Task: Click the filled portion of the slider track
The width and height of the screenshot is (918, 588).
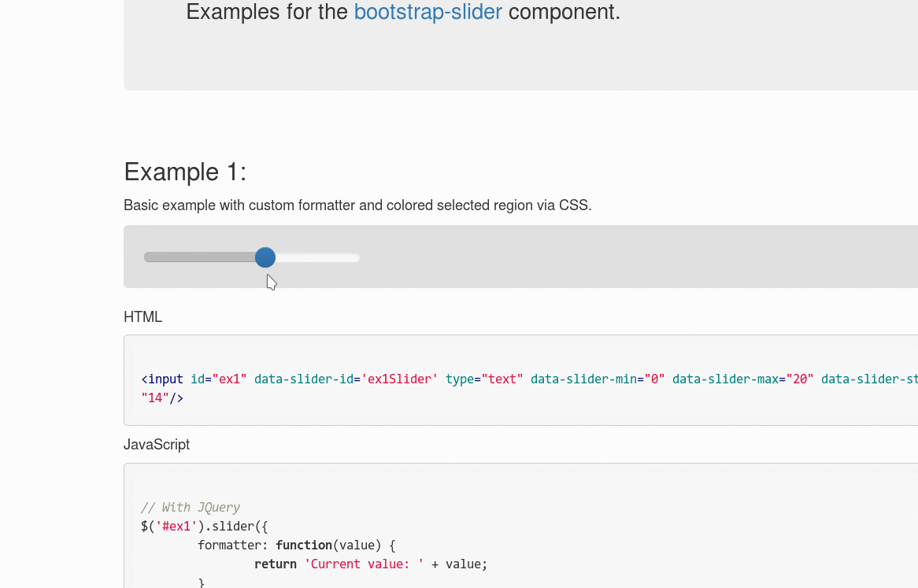Action: coord(201,257)
